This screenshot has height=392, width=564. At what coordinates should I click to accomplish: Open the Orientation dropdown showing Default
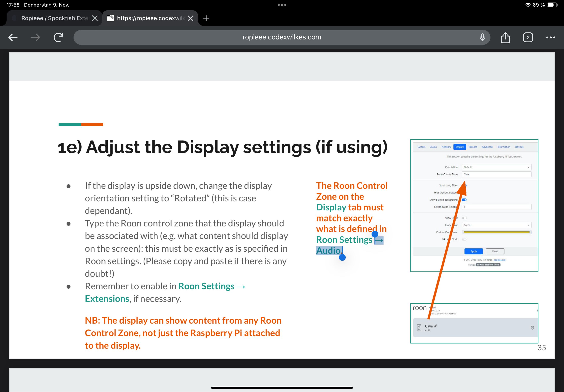pos(496,167)
